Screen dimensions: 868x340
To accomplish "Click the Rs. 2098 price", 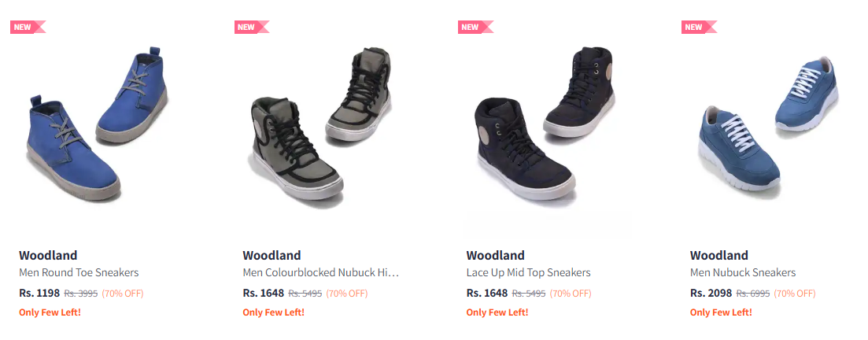I will coord(711,293).
